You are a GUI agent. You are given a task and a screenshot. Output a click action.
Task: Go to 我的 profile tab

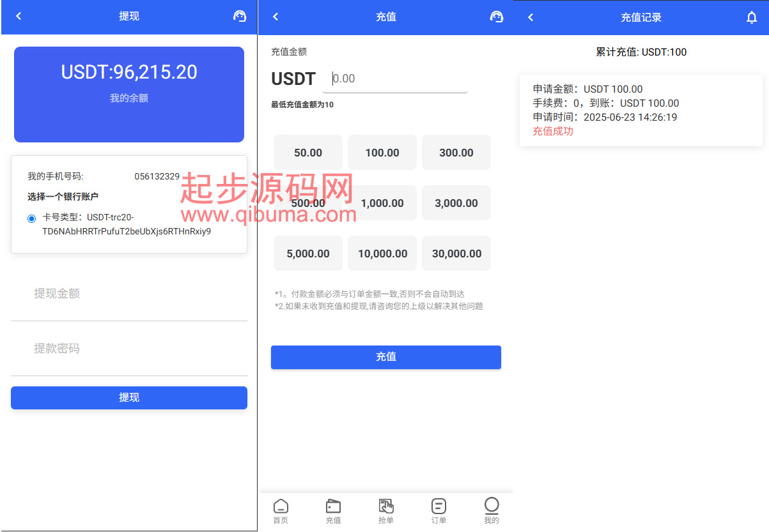(491, 511)
